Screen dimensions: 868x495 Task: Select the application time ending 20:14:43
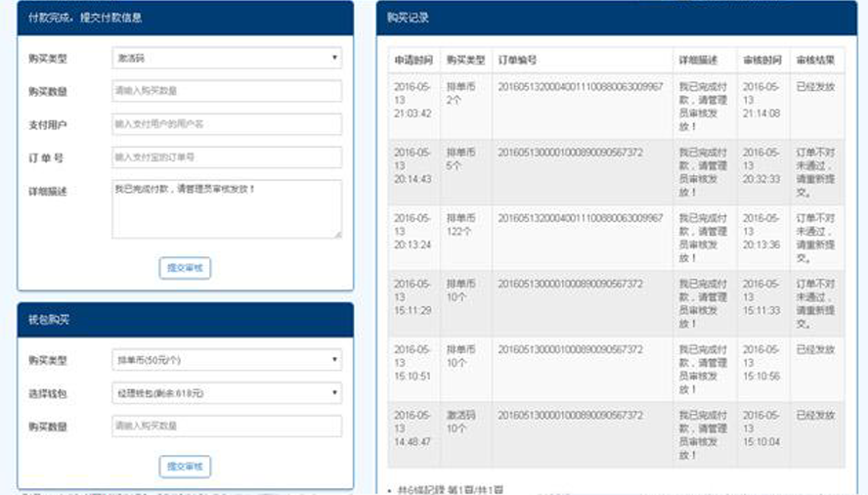tap(412, 165)
